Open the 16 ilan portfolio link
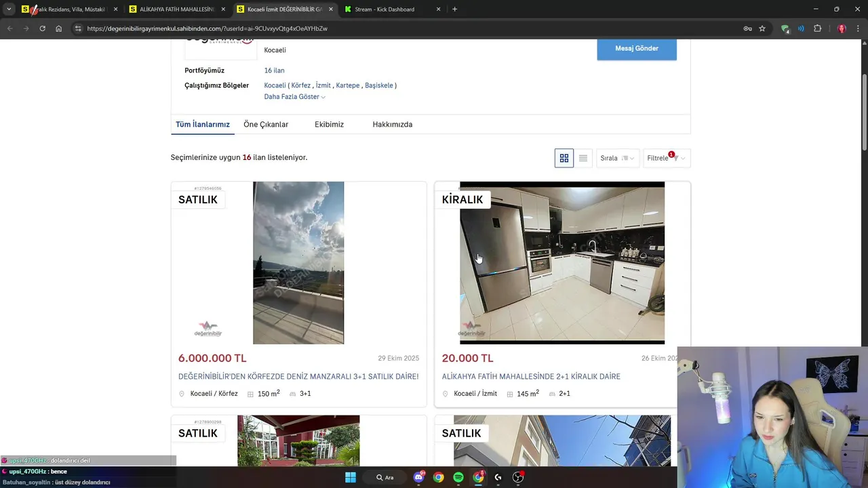 click(274, 70)
